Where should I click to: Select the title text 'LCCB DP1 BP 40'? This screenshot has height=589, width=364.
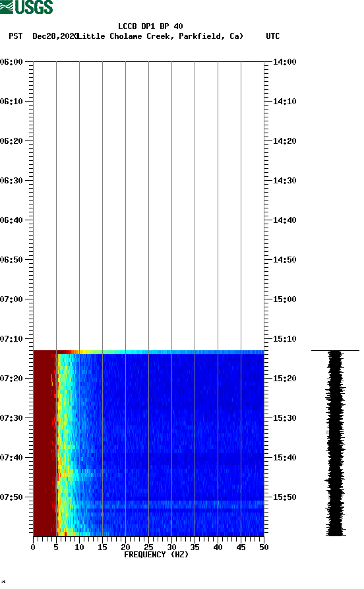150,26
